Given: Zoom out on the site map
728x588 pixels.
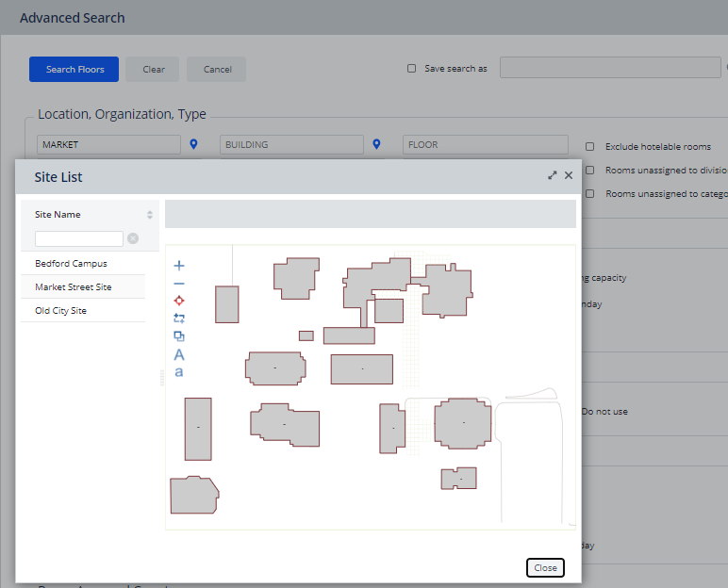Looking at the screenshot, I should coord(179,284).
